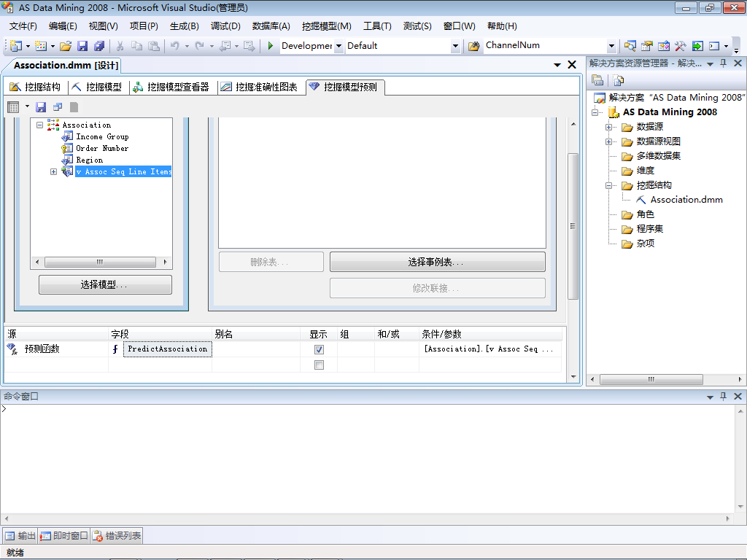Collapse the 挖掘结构 folder
Screen dimensions: 747x560
pos(608,185)
